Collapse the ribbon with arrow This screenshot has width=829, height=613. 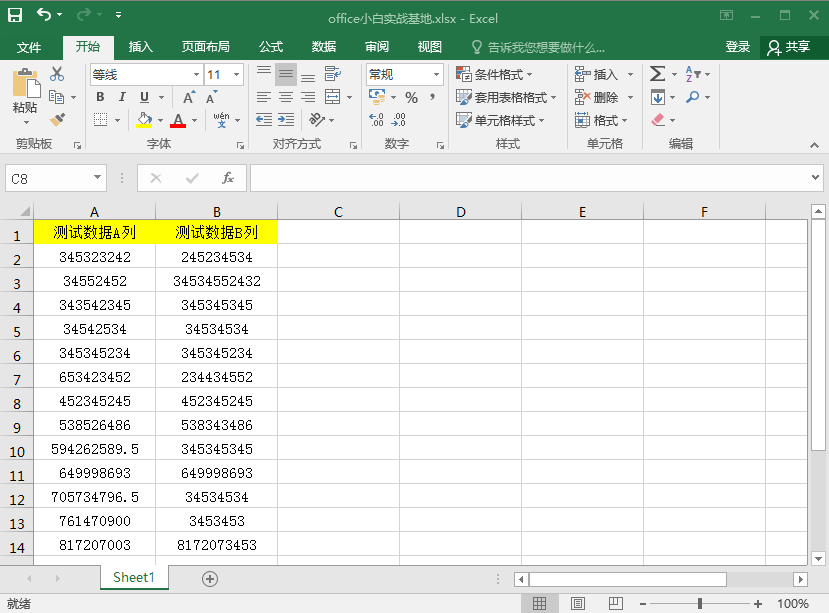click(x=814, y=144)
